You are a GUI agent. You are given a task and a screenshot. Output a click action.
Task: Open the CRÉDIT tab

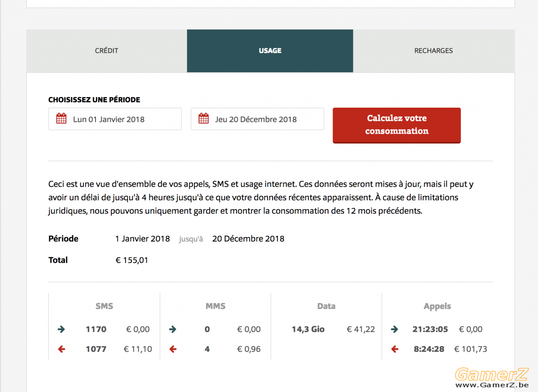[107, 51]
